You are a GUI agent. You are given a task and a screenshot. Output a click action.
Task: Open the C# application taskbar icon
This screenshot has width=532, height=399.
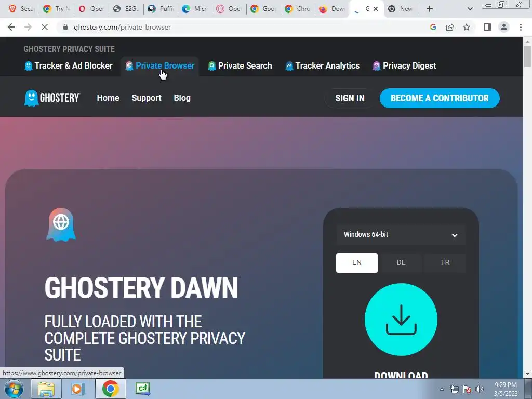[x=142, y=389]
